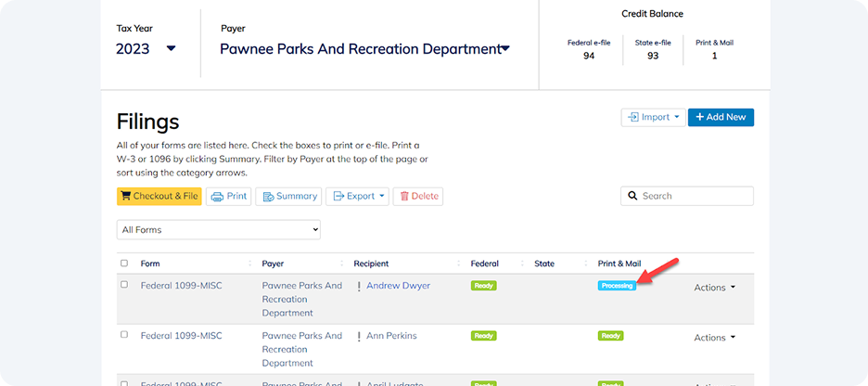Open the Andrew Dwyer recipient link
868x386 pixels.
click(x=398, y=286)
